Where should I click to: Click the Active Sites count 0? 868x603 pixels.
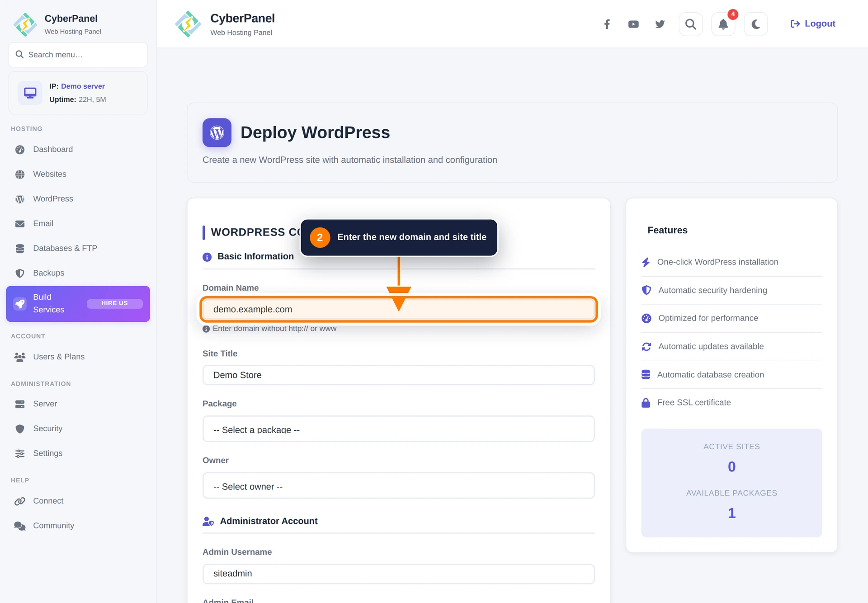(731, 466)
